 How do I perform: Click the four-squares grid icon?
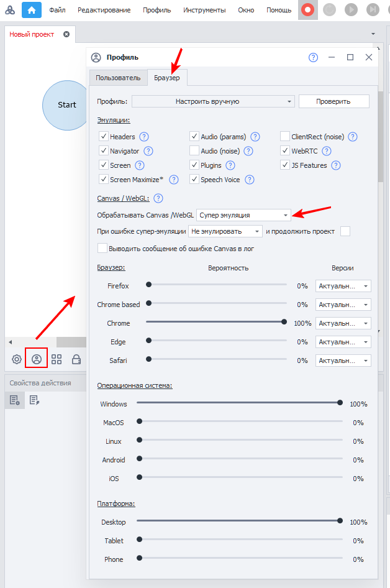click(57, 359)
